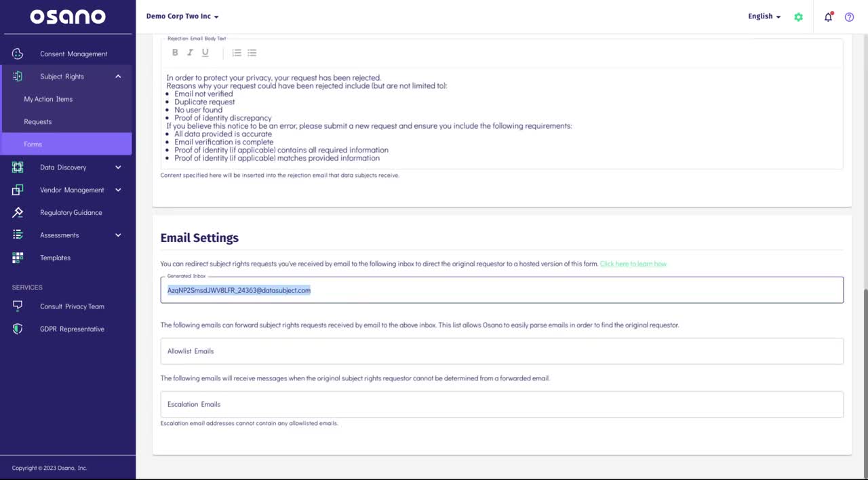Click the Data Discovery icon

pyautogui.click(x=18, y=167)
